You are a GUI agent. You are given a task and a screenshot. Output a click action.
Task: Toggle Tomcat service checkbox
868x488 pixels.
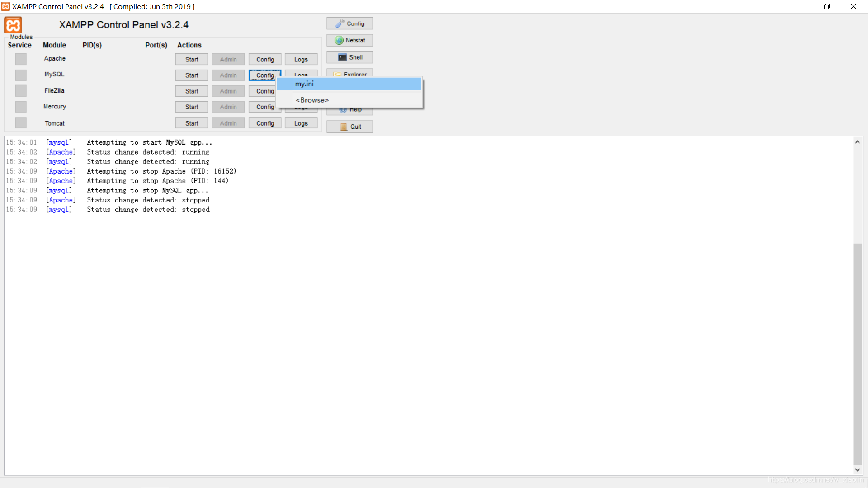point(21,123)
